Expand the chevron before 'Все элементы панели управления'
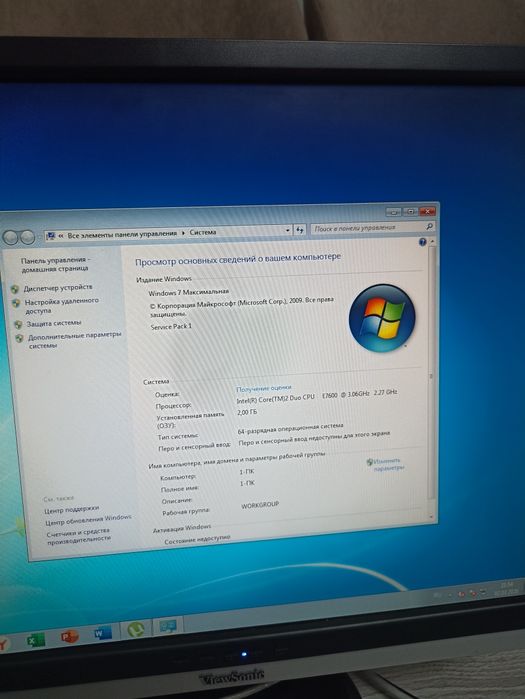The width and height of the screenshot is (525, 699). tap(61, 235)
